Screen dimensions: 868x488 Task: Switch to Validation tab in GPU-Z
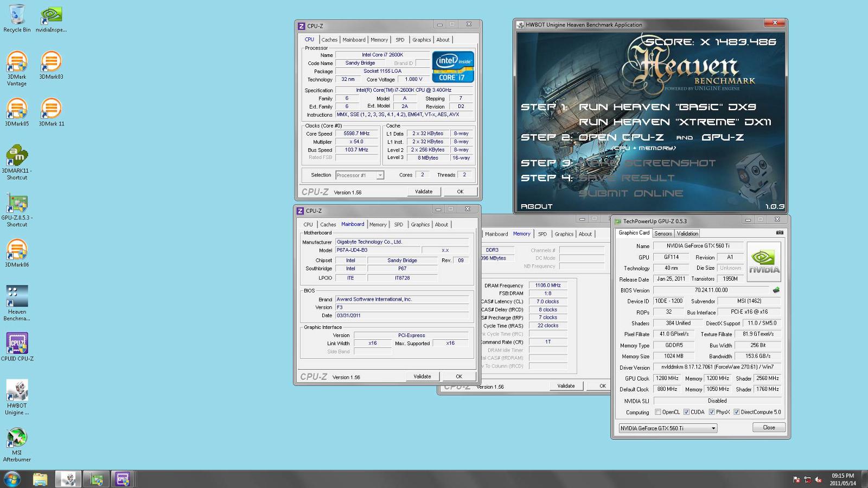[x=687, y=233]
